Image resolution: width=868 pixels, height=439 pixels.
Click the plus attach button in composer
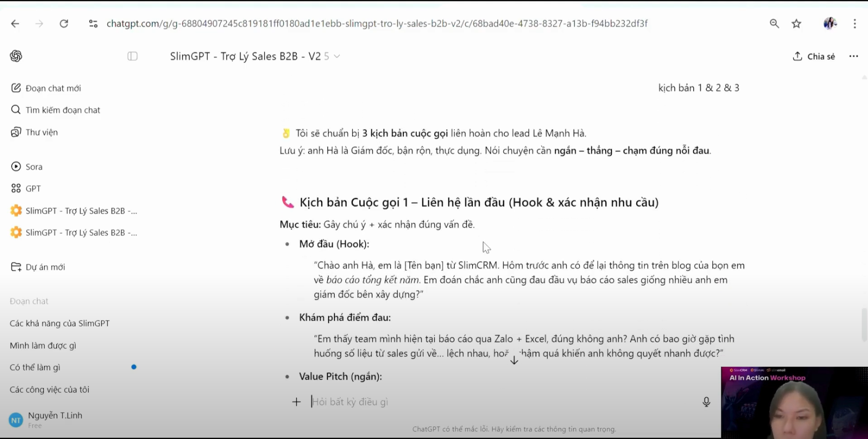tap(296, 402)
